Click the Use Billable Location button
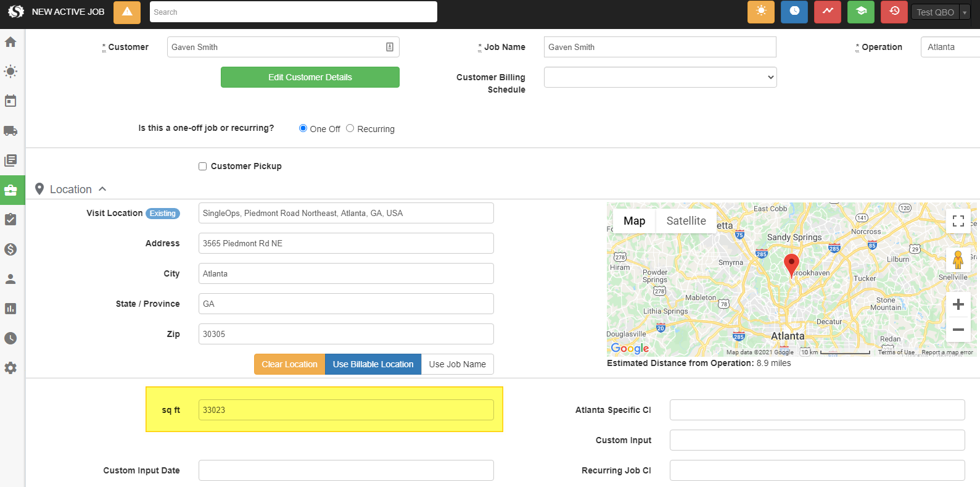Viewport: 980px width, 487px height. coord(373,364)
